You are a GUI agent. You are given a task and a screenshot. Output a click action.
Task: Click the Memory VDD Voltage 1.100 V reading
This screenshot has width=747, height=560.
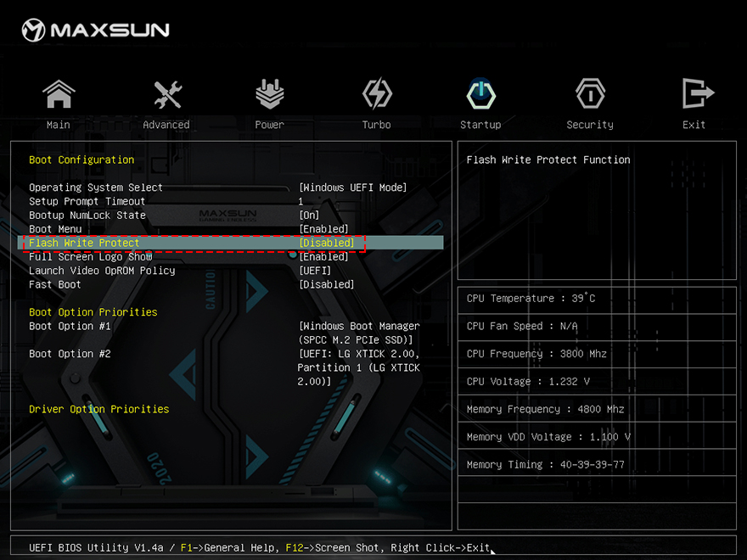[x=548, y=437]
